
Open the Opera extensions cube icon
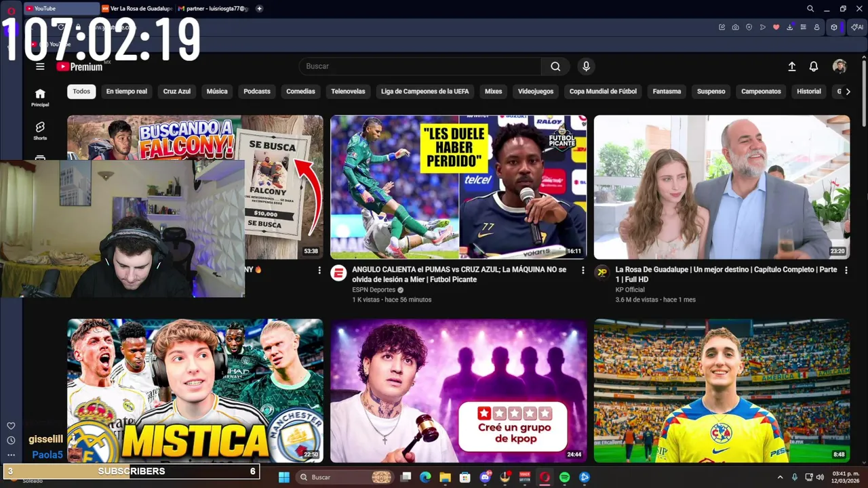click(x=835, y=27)
